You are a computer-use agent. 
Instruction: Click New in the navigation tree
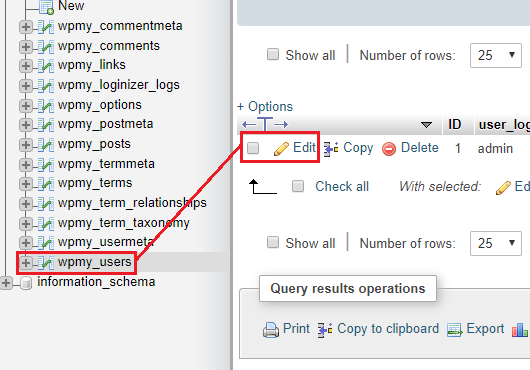click(71, 6)
